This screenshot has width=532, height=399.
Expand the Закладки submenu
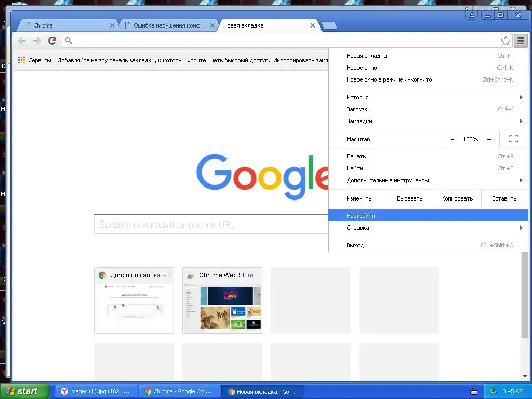point(428,121)
